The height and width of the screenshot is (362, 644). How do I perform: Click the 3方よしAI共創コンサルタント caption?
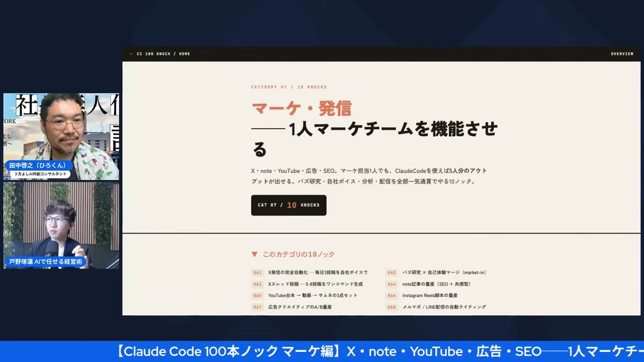coord(40,174)
